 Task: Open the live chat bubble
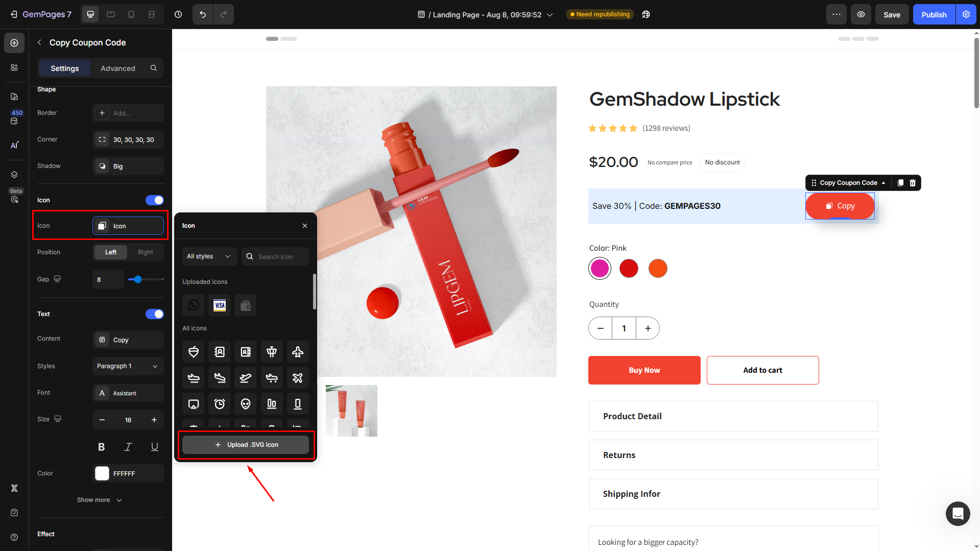point(958,514)
